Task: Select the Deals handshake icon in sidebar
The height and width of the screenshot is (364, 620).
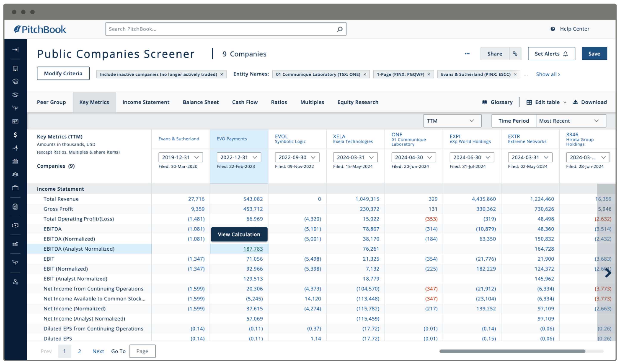Action: click(x=16, y=81)
